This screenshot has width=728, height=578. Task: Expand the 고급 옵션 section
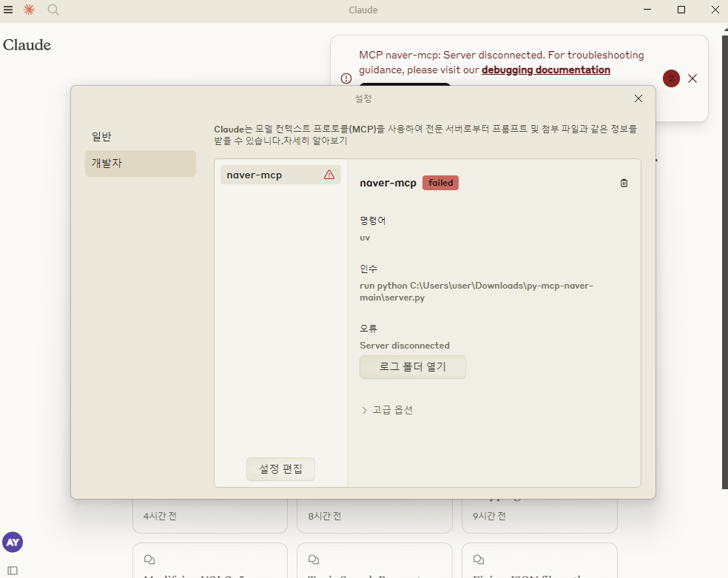[x=387, y=410]
